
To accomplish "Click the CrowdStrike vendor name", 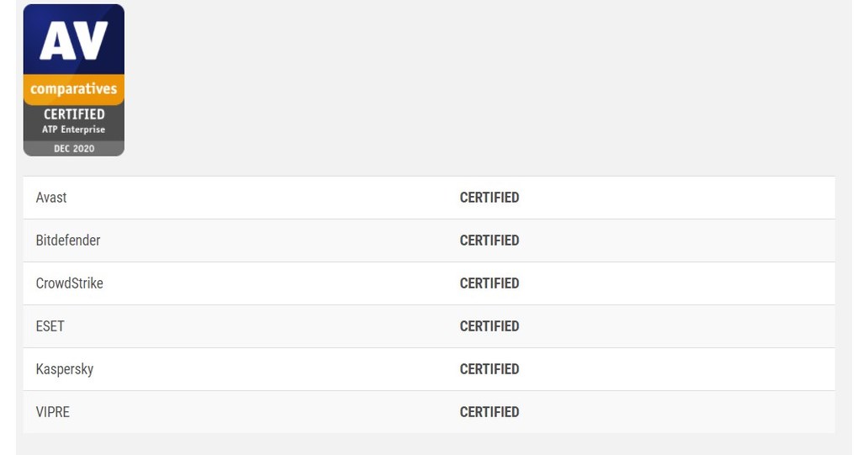I will (x=70, y=283).
